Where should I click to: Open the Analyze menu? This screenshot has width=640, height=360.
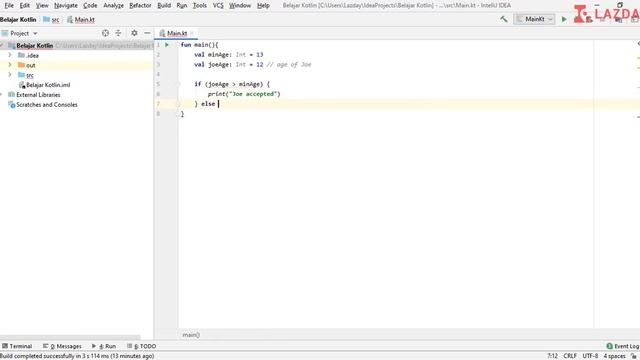[x=113, y=6]
